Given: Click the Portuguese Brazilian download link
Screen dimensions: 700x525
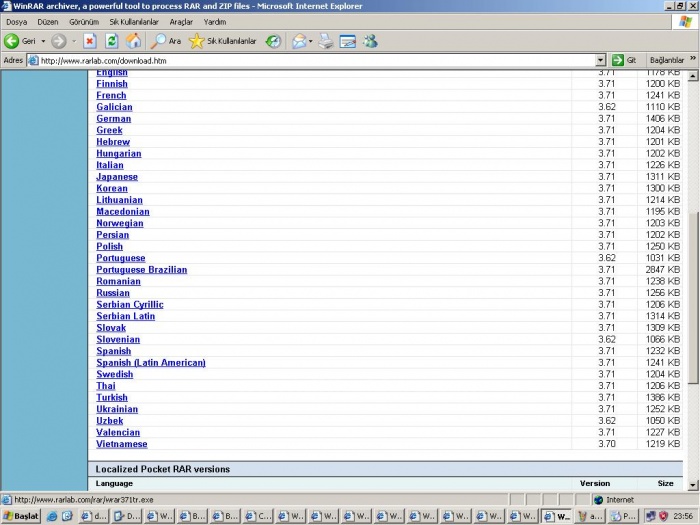Looking at the screenshot, I should [x=141, y=270].
